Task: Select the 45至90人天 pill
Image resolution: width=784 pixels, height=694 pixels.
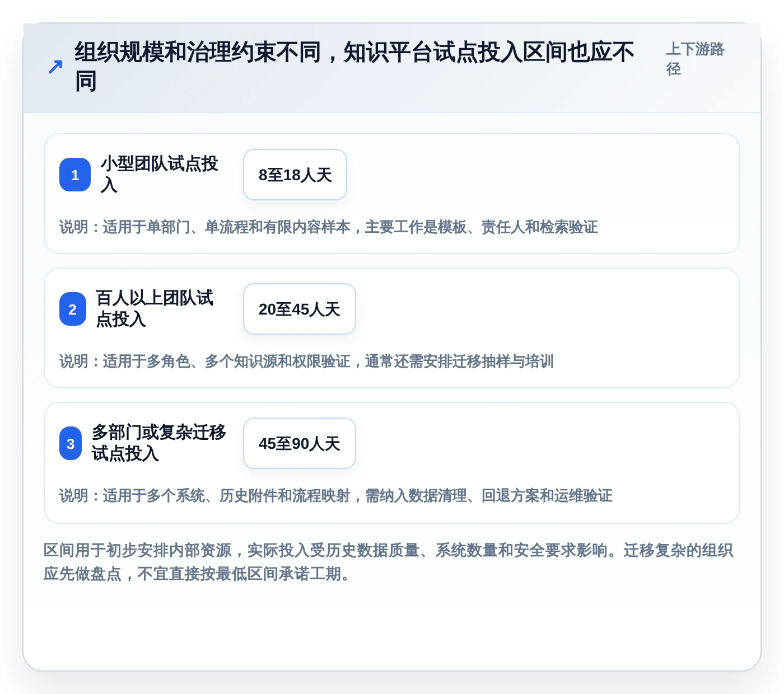Action: click(x=300, y=443)
